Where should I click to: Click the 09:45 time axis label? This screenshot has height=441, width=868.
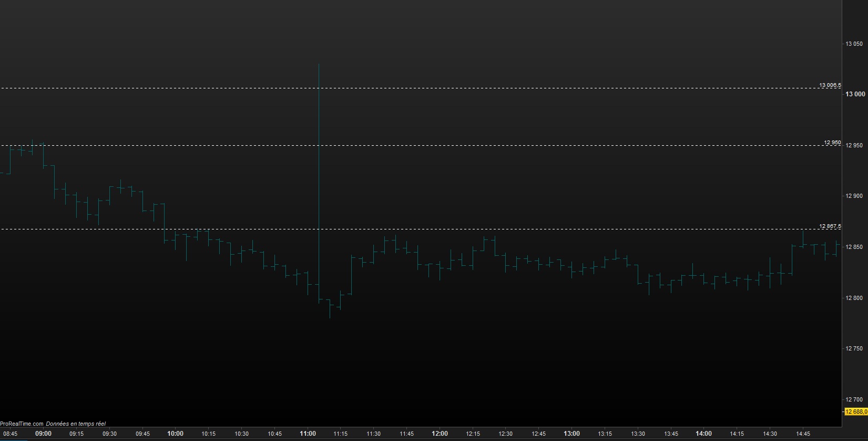(x=142, y=434)
